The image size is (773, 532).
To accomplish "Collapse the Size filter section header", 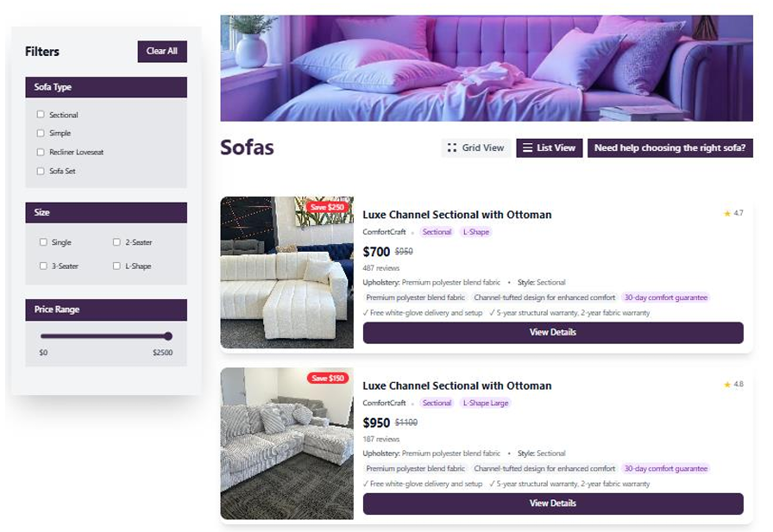I will [x=106, y=213].
